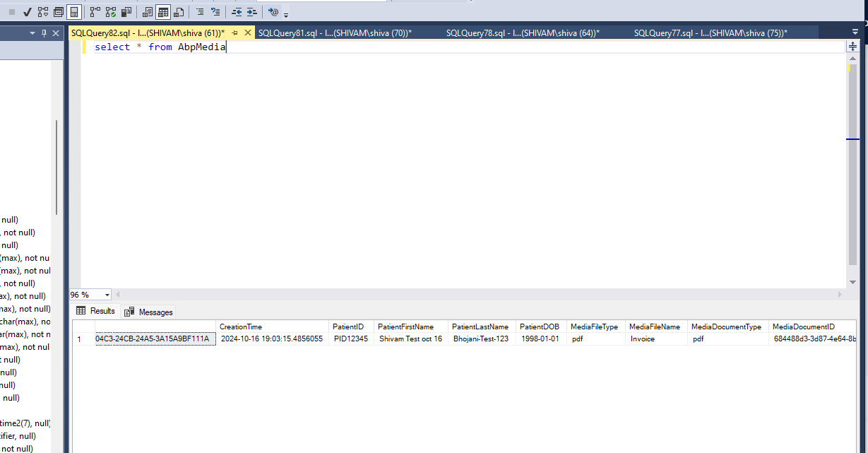
Task: Click the Results to File icon
Action: [x=179, y=12]
